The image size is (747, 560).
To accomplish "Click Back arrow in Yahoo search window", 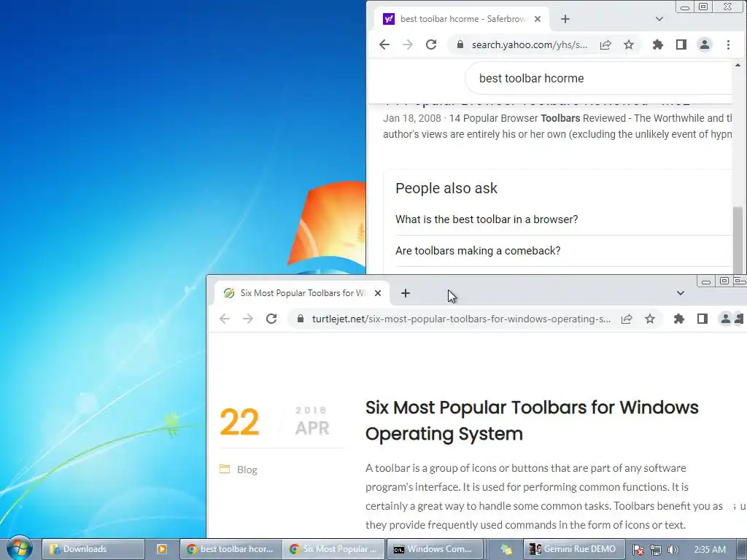I will click(384, 44).
